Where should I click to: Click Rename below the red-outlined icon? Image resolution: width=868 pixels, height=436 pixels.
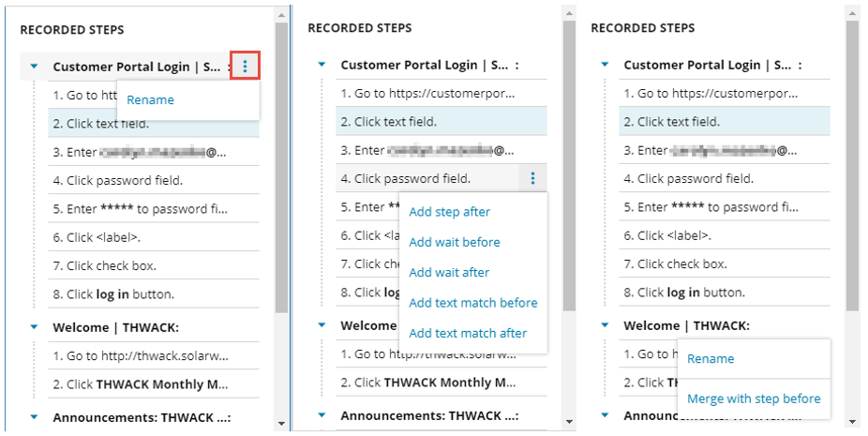coord(150,100)
